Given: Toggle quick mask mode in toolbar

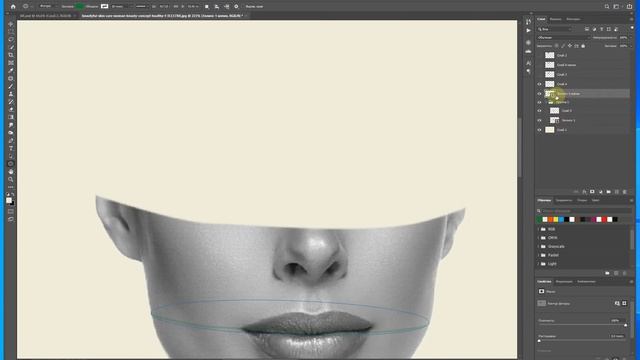Looking at the screenshot, I should [11, 211].
